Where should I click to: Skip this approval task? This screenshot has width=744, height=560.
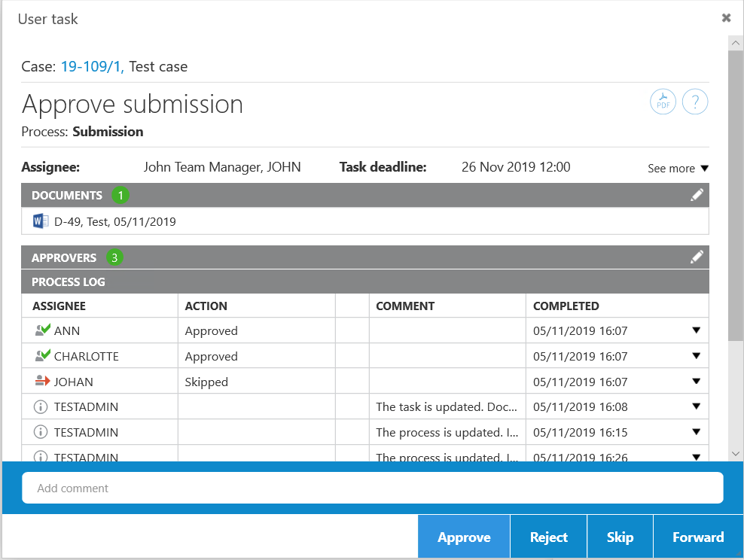pos(620,537)
